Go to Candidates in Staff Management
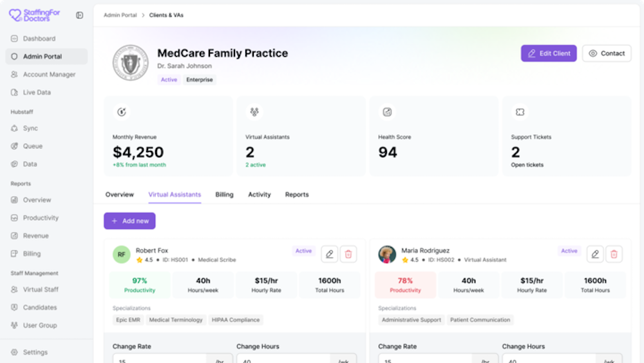 (x=40, y=308)
